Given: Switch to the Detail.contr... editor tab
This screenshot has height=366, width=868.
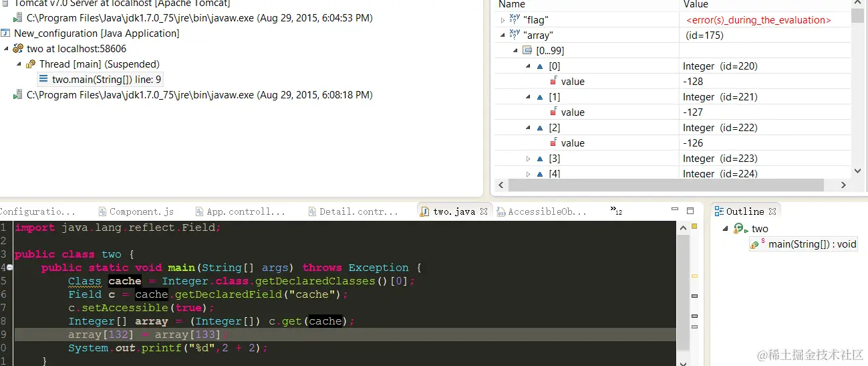Looking at the screenshot, I should (353, 211).
